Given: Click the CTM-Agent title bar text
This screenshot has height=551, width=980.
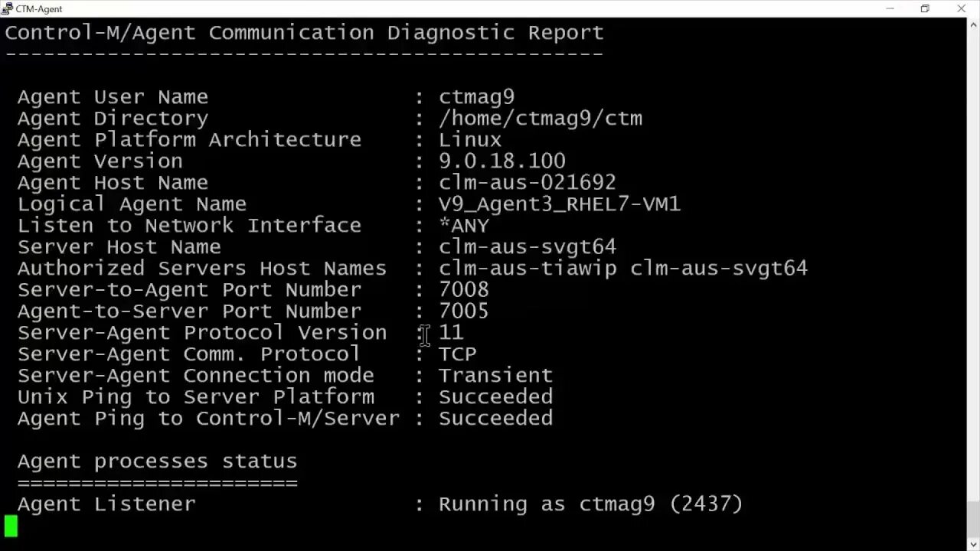Looking at the screenshot, I should point(38,8).
